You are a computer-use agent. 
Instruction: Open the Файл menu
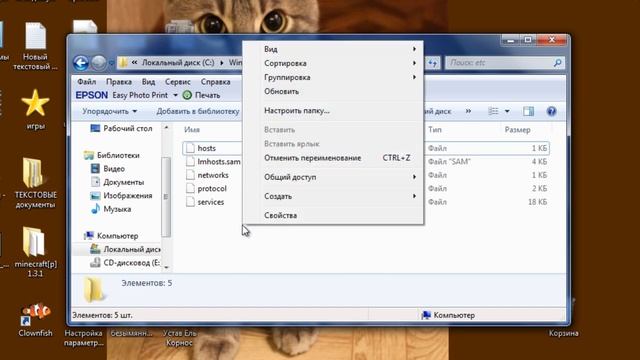tap(87, 82)
